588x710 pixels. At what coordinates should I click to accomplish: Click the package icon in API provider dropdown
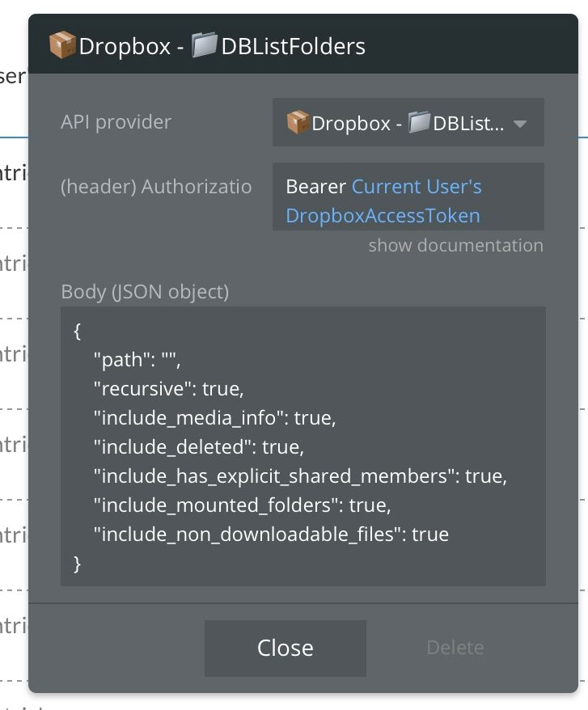pos(298,123)
